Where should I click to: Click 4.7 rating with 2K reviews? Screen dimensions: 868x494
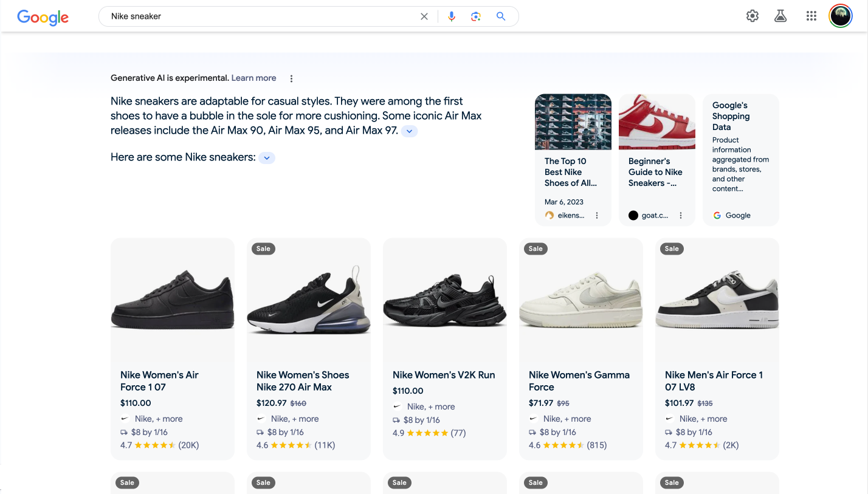702,445
